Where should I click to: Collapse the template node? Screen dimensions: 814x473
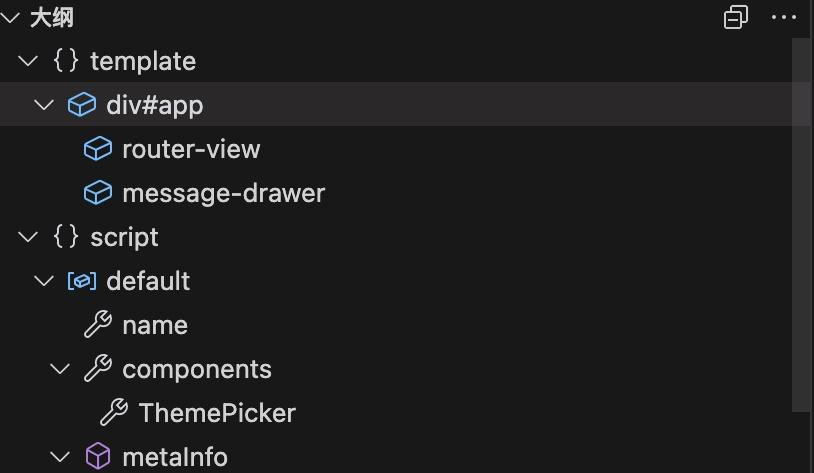tap(28, 61)
